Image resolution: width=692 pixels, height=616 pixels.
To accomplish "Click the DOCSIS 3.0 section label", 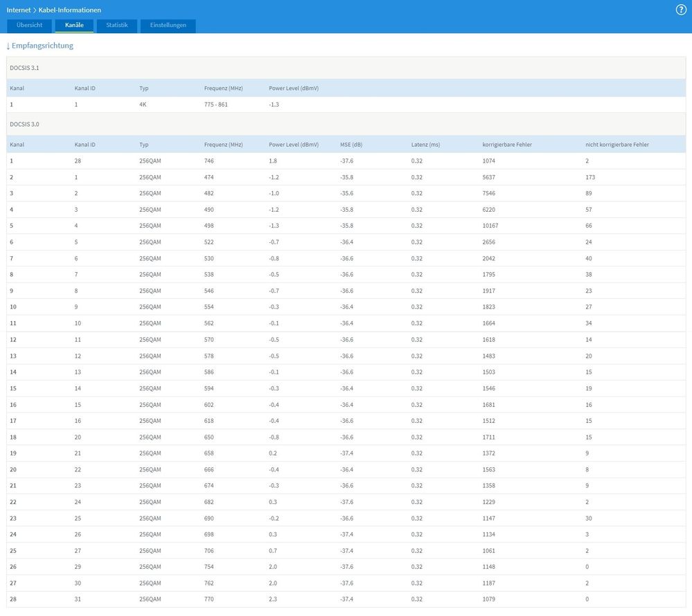I will pyautogui.click(x=24, y=124).
